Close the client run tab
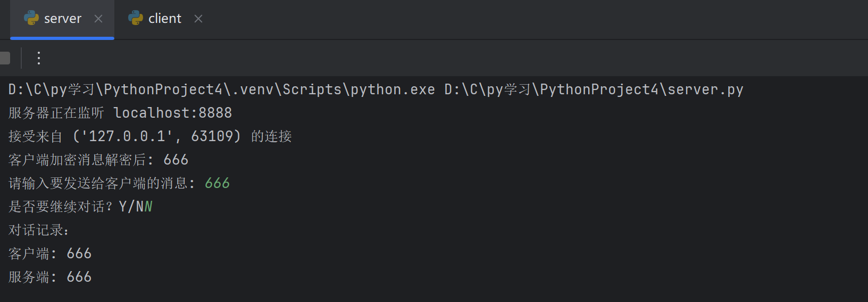 tap(198, 19)
